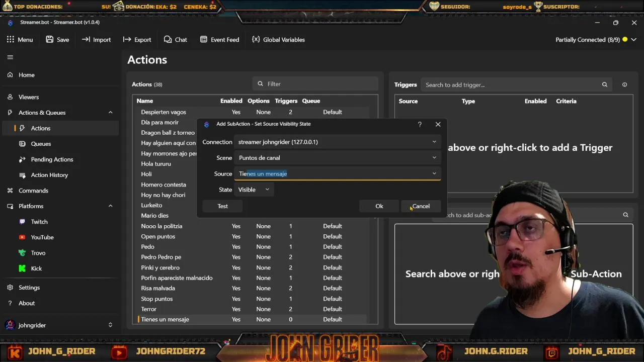The width and height of the screenshot is (644, 362).
Task: Open the Chat window
Action: coord(175,39)
